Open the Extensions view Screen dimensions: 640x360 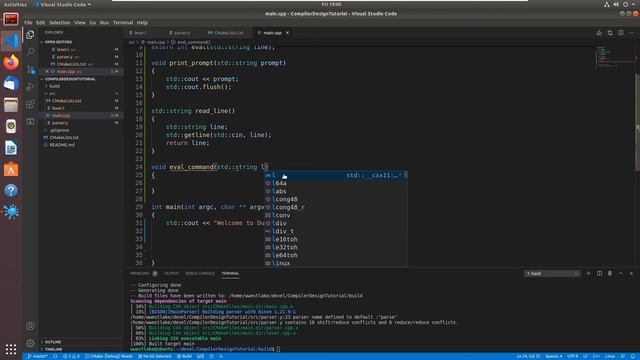(30, 104)
